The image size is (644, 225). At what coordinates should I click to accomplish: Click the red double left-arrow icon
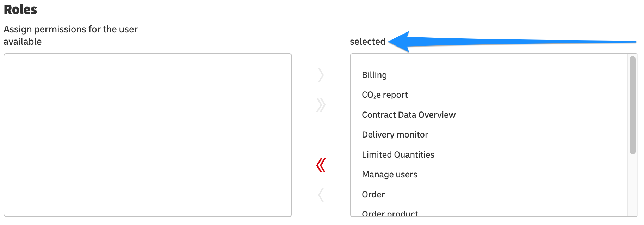tap(321, 165)
